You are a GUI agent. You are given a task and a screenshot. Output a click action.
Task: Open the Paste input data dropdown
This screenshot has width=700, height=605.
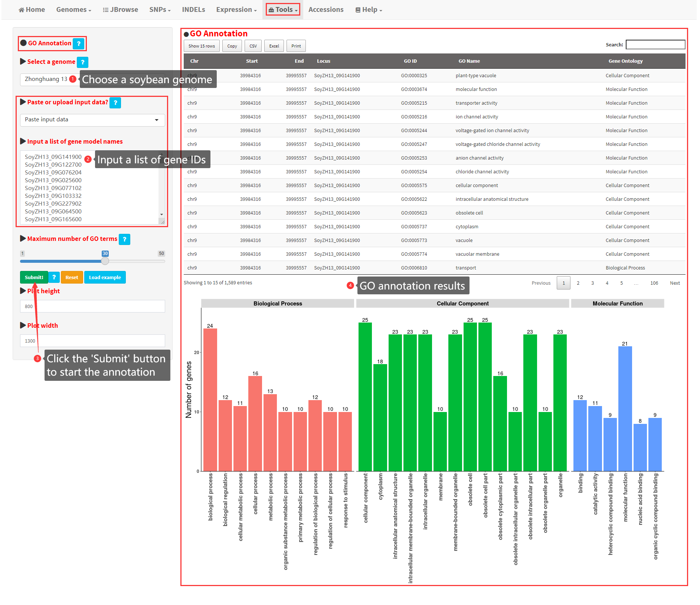[92, 120]
